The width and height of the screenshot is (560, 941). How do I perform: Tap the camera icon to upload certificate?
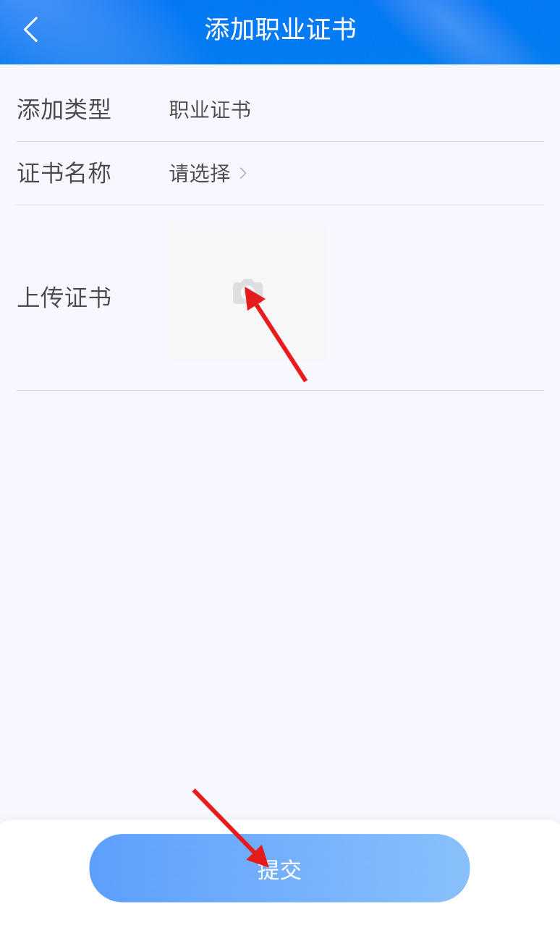tap(247, 292)
